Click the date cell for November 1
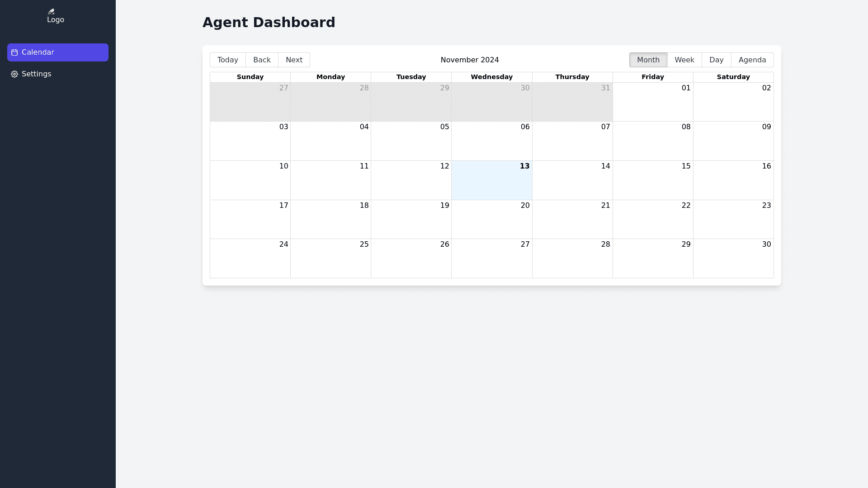The height and width of the screenshot is (488, 868). tap(653, 102)
